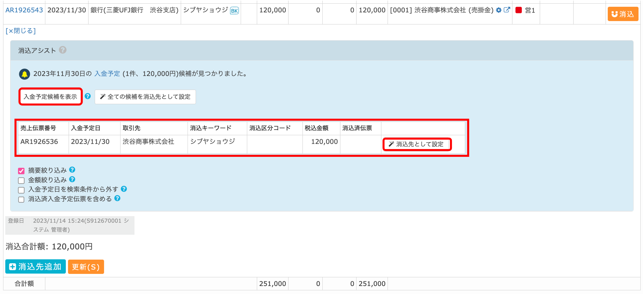
Task: Open help icon for 金額絞り込み
Action: [x=72, y=179]
